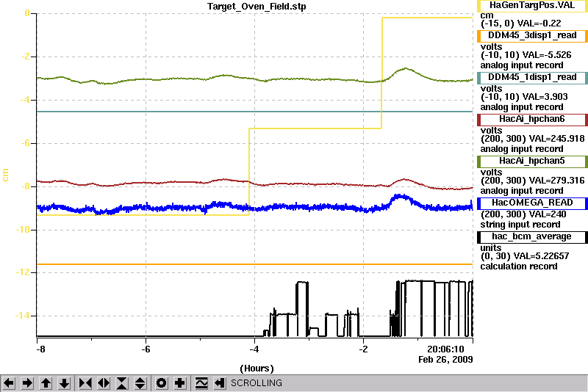
Task: Select the DDM45_1disp1_read legend entry
Action: pyautogui.click(x=532, y=78)
